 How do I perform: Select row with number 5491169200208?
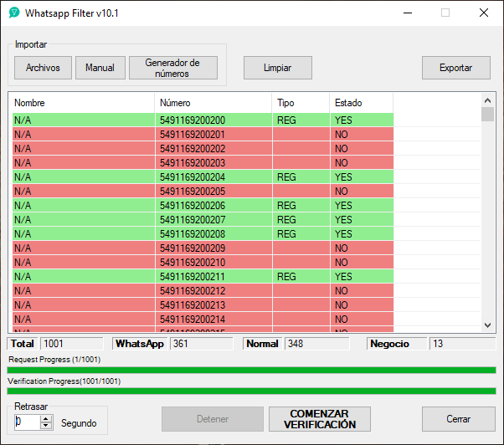203,233
